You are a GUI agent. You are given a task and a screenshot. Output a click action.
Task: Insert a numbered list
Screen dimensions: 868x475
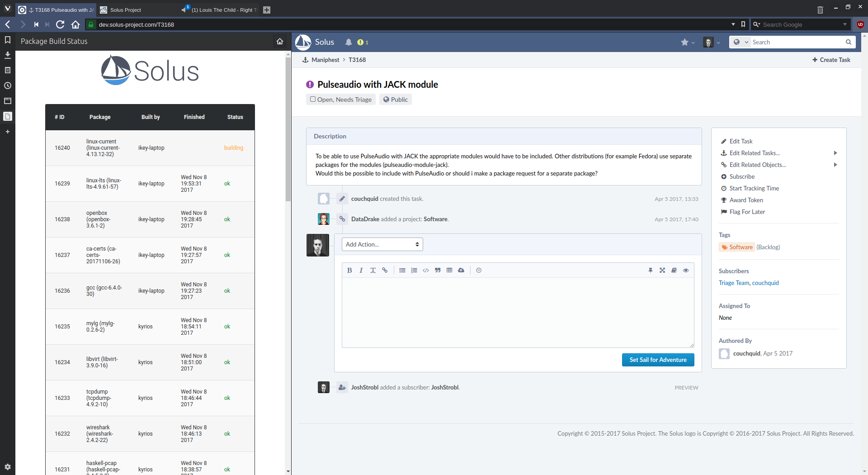(414, 270)
